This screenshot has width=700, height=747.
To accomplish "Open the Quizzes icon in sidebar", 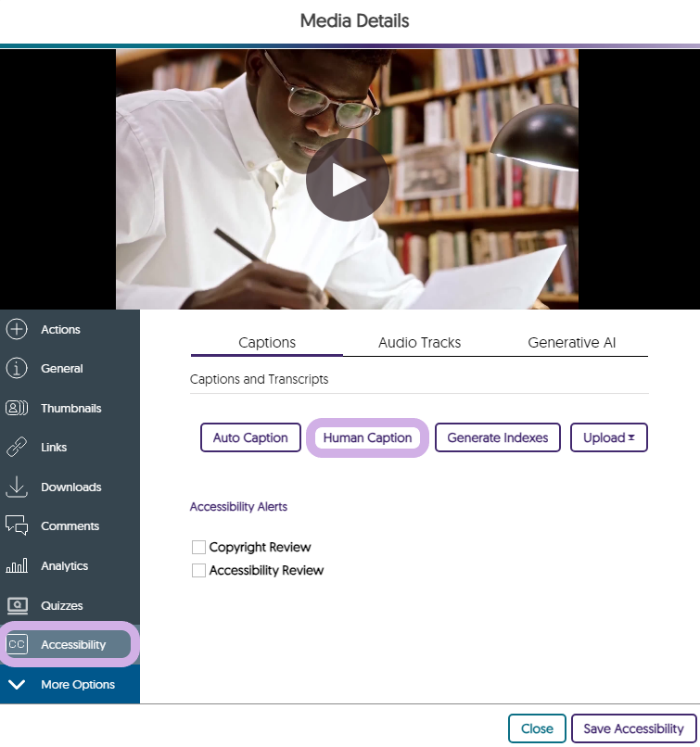I will point(17,605).
